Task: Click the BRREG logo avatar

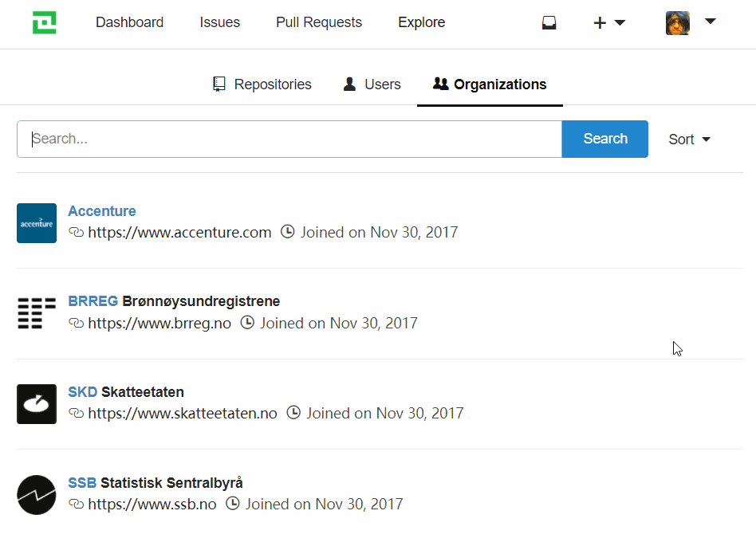Action: [37, 313]
